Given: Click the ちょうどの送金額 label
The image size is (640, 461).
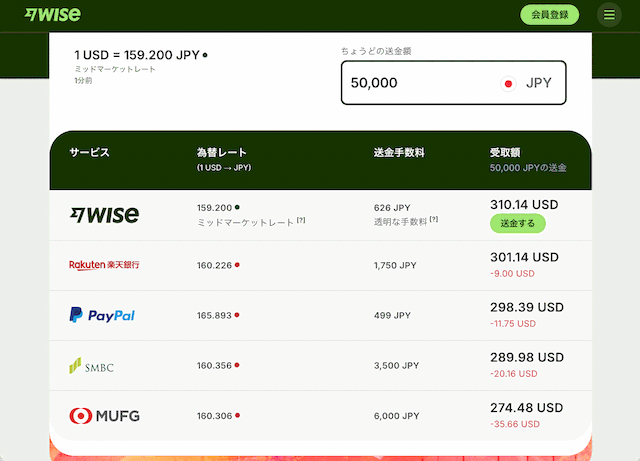Looking at the screenshot, I should coord(376,51).
